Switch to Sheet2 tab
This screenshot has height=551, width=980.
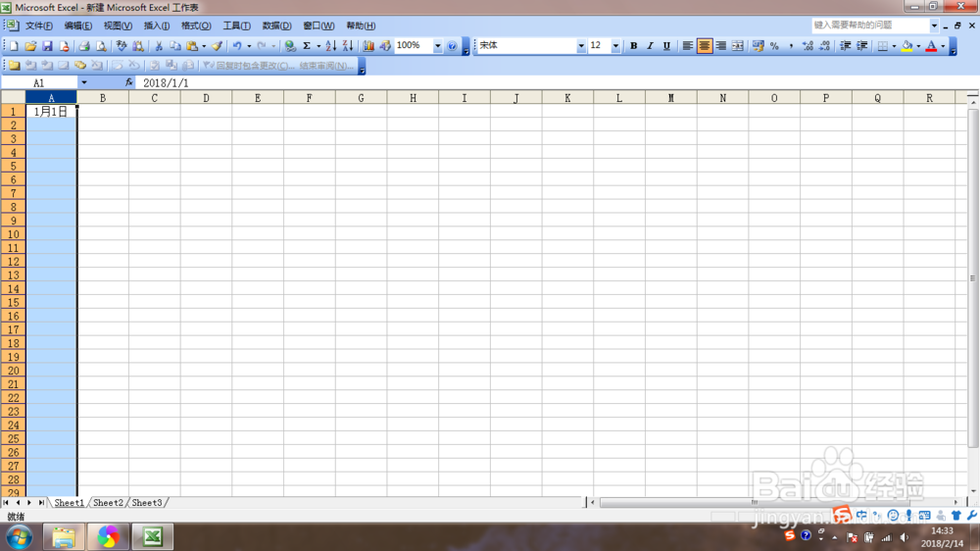tap(108, 502)
